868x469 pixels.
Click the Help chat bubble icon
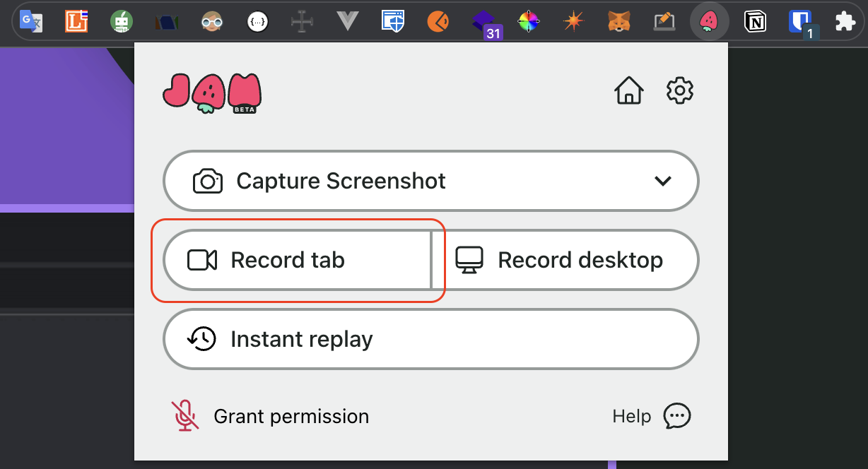click(x=676, y=416)
